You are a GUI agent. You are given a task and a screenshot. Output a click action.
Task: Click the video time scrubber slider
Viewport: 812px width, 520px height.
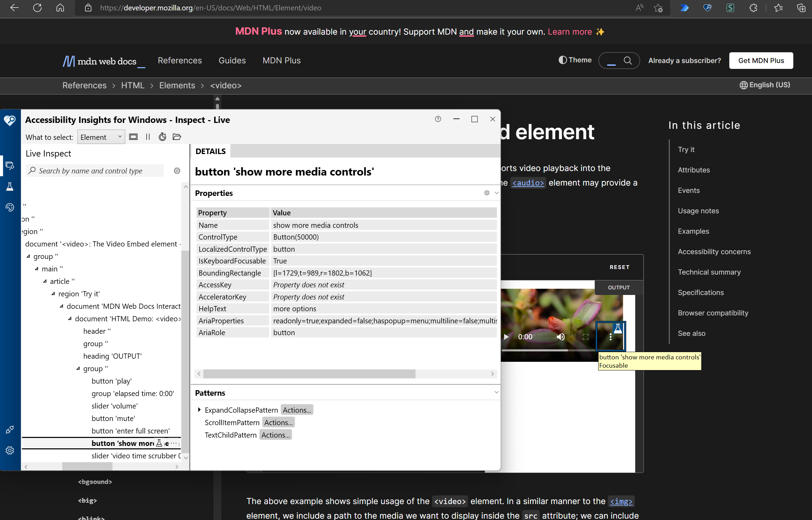click(136, 456)
